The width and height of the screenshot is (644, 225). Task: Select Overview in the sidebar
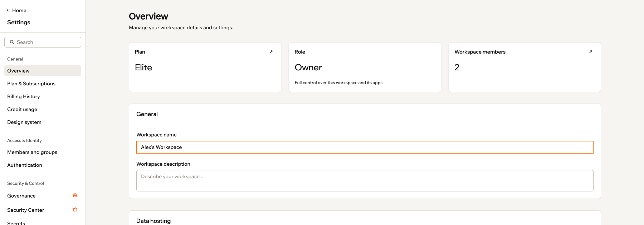click(x=43, y=71)
